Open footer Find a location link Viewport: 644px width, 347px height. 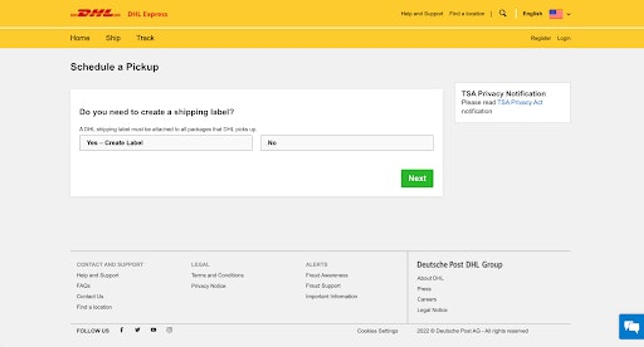click(x=94, y=307)
